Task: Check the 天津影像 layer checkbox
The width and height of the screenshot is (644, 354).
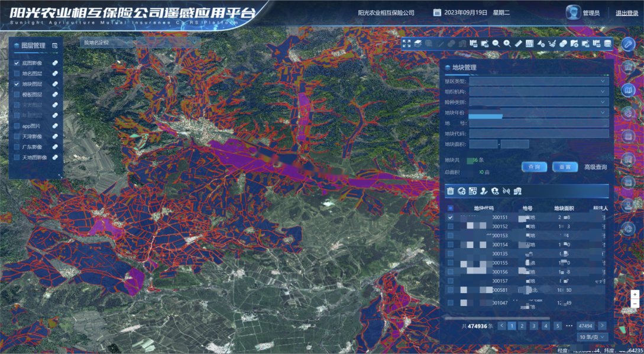Action: [17, 137]
